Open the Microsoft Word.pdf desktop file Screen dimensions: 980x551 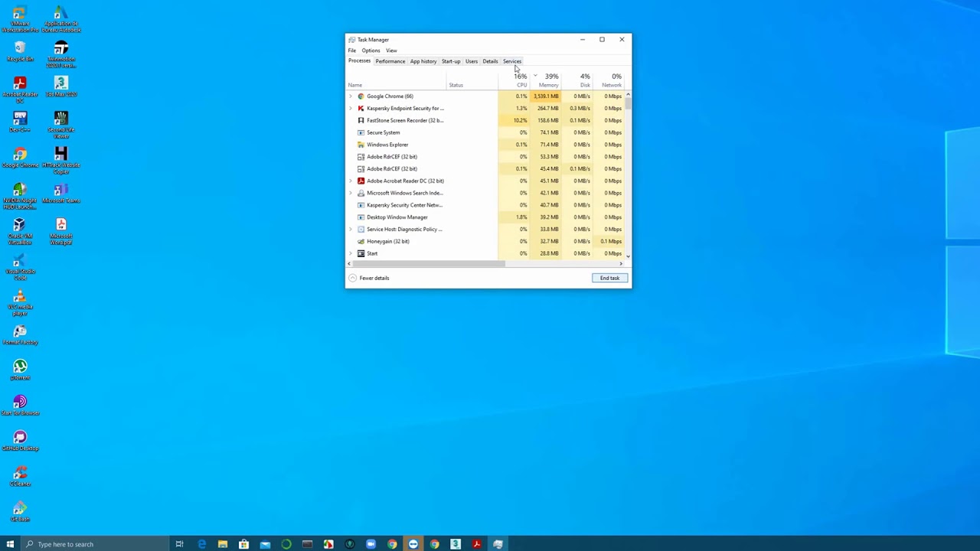(61, 230)
